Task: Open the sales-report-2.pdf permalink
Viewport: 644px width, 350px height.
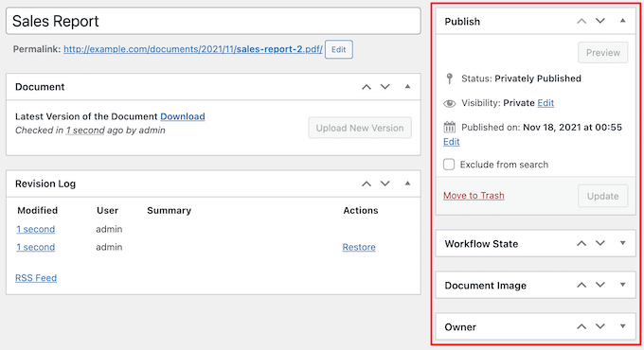Action: 193,49
